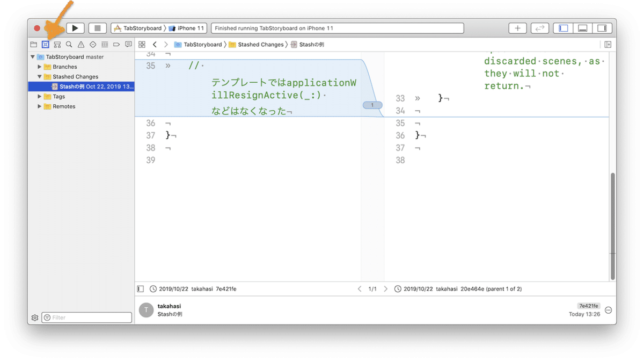Open navigator filter gear menu
The height and width of the screenshot is (361, 644).
[x=35, y=317]
